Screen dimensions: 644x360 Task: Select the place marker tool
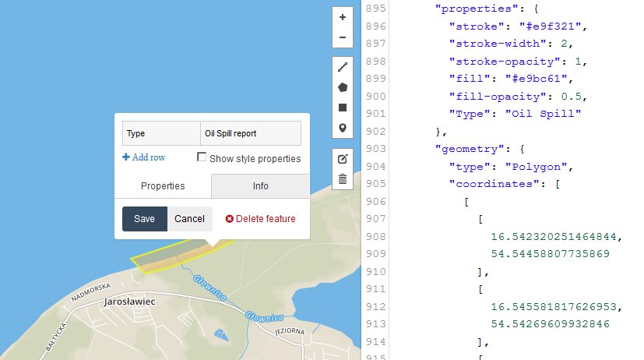(343, 128)
